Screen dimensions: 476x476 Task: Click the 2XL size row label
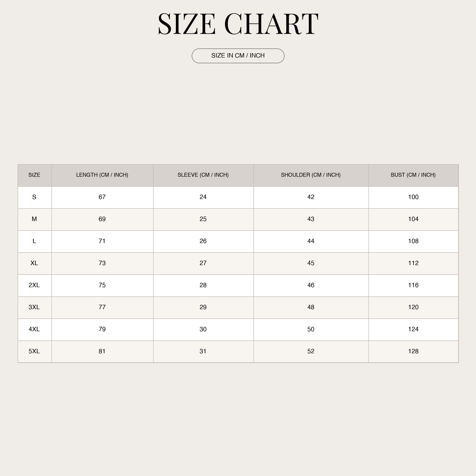click(34, 285)
